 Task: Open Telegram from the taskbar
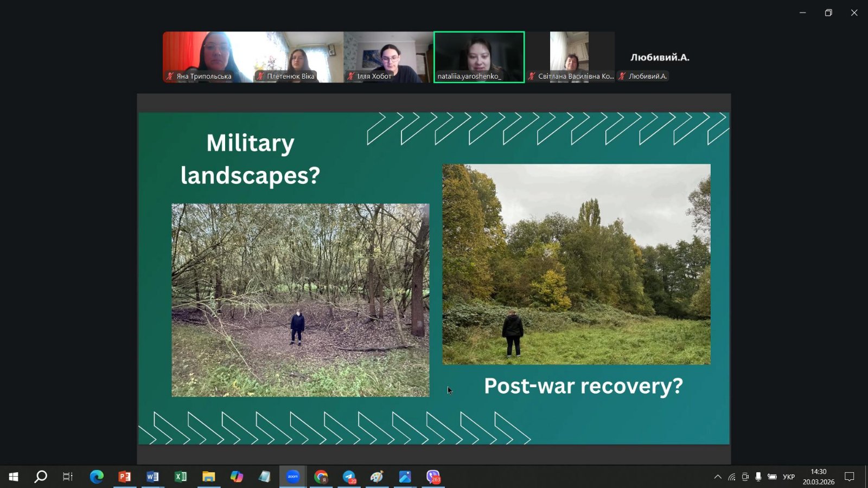(349, 477)
